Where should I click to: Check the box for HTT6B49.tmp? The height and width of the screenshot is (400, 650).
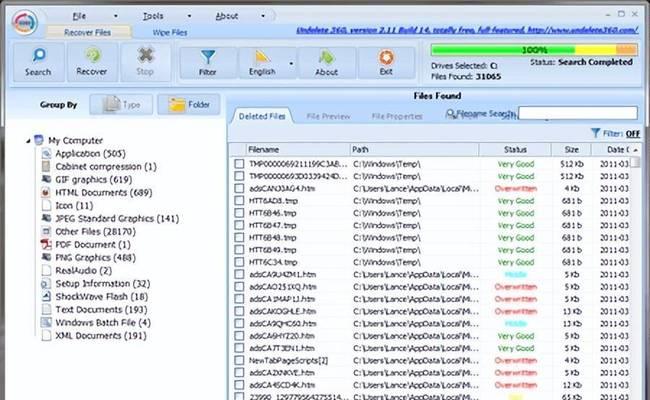239,250
